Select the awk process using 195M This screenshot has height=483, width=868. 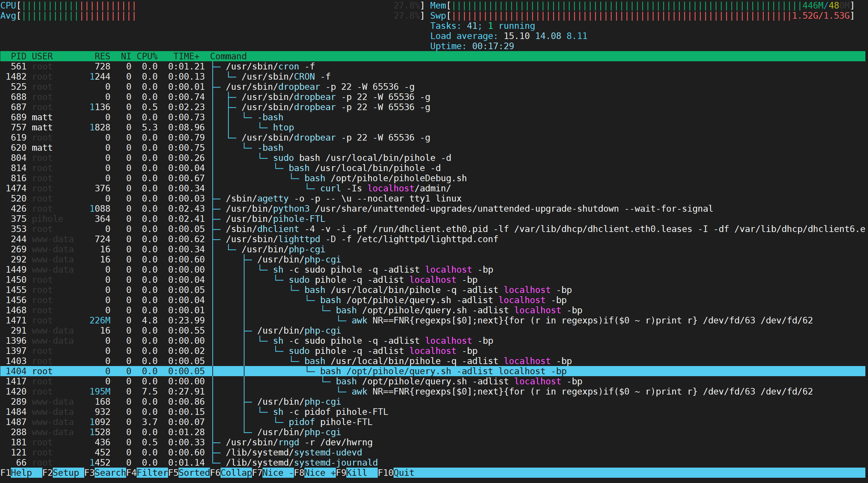433,391
